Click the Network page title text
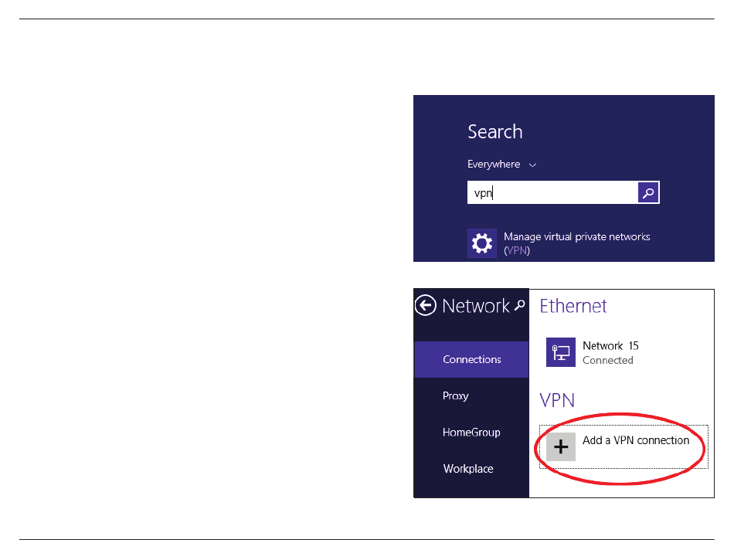734x560 pixels. pos(475,306)
